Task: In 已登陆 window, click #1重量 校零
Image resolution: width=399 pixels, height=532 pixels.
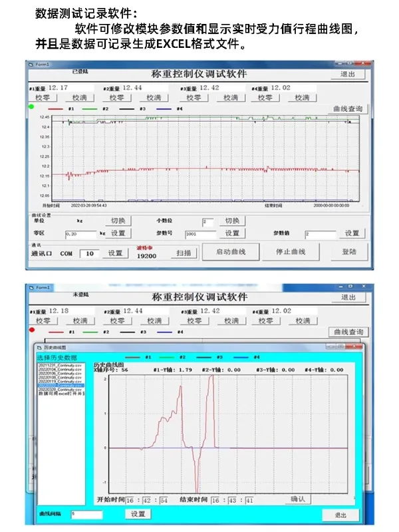Action: (x=43, y=98)
